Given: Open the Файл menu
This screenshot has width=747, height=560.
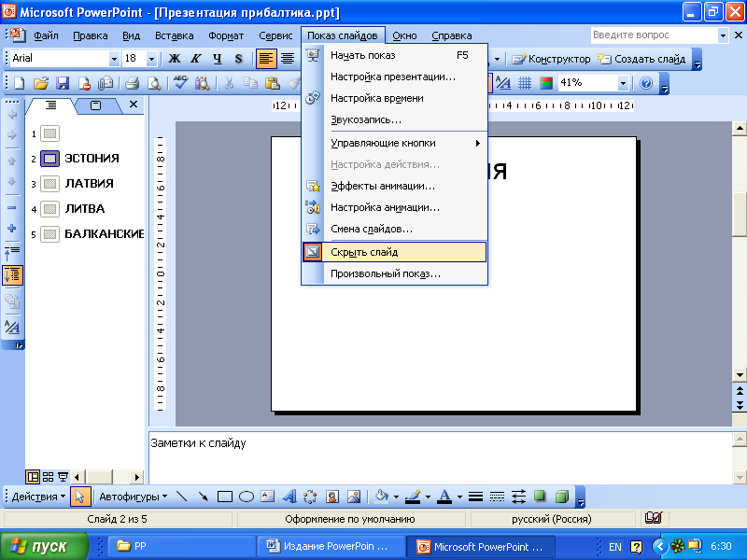Looking at the screenshot, I should coord(46,35).
